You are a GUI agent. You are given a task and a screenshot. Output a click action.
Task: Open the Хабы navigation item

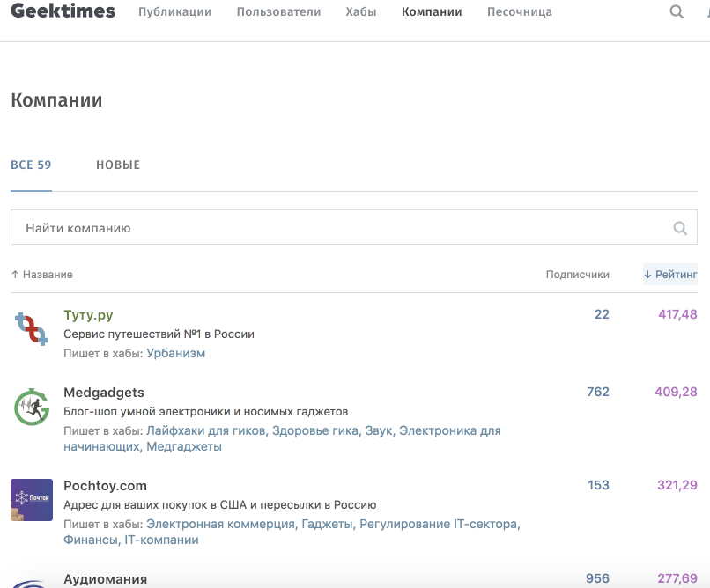tap(361, 12)
